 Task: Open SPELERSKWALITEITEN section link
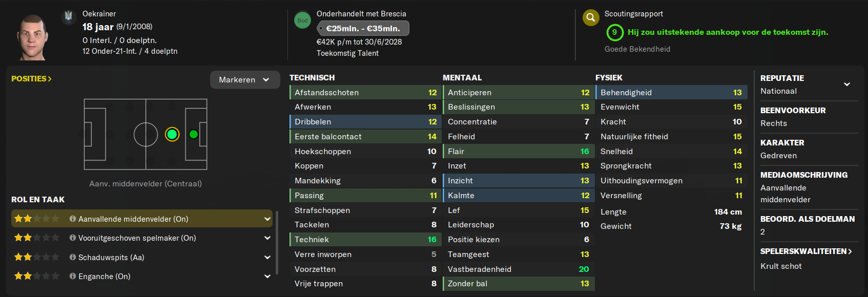point(806,251)
